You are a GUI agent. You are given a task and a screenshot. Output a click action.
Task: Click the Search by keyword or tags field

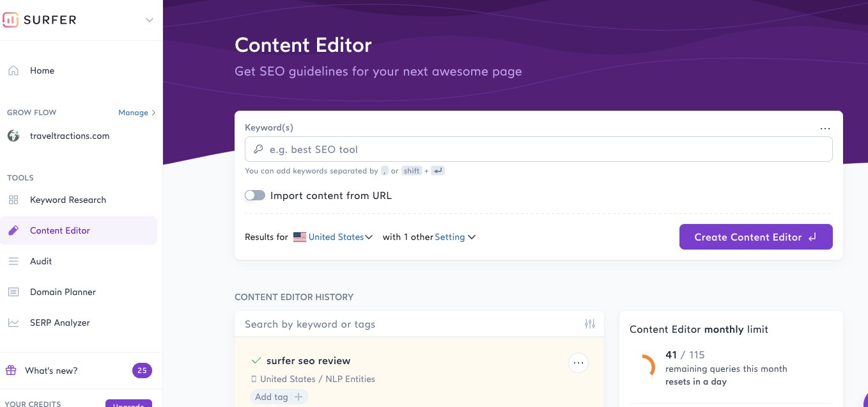(x=410, y=324)
